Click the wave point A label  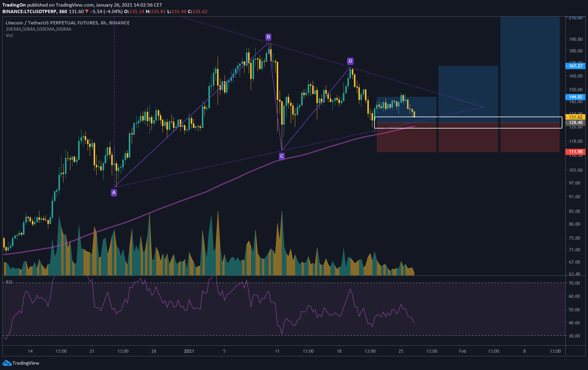pyautogui.click(x=114, y=193)
